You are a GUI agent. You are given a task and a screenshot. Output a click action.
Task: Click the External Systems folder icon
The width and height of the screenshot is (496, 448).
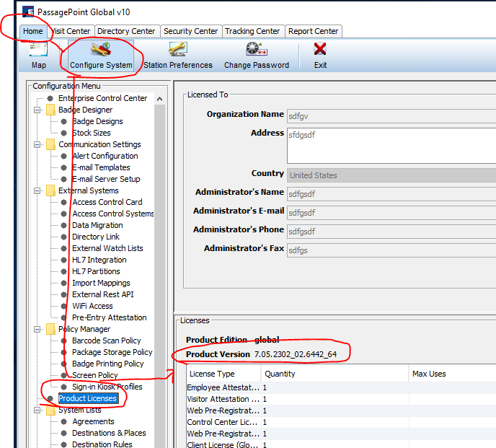(x=50, y=190)
